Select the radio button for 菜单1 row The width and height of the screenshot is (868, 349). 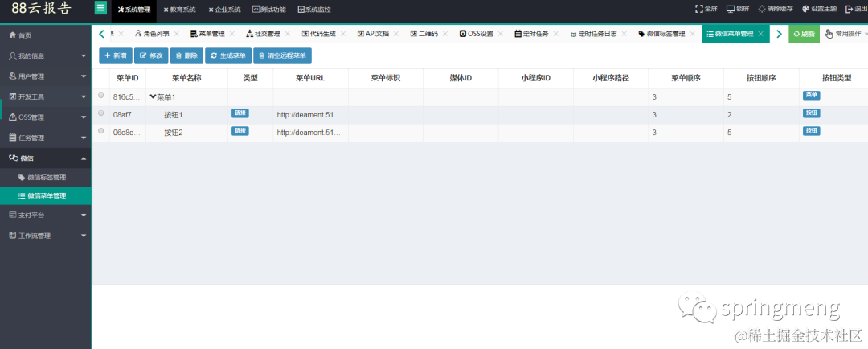point(100,95)
